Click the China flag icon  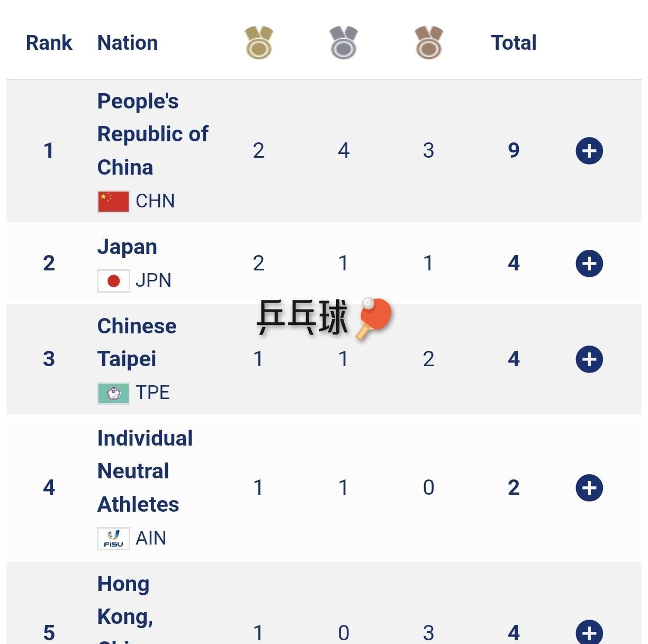pyautogui.click(x=113, y=202)
